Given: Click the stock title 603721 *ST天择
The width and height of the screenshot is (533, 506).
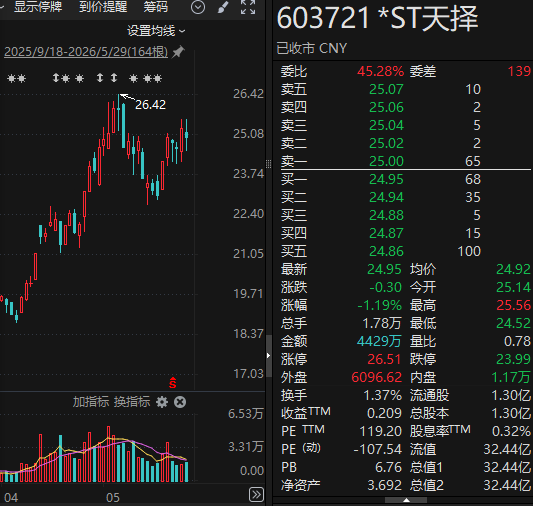Looking at the screenshot, I should (377, 19).
